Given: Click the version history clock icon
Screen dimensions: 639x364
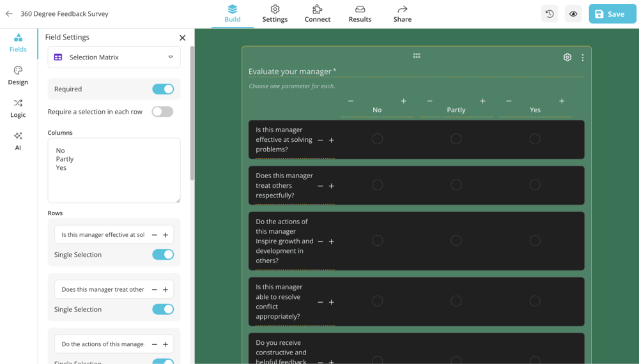Looking at the screenshot, I should tap(550, 14).
